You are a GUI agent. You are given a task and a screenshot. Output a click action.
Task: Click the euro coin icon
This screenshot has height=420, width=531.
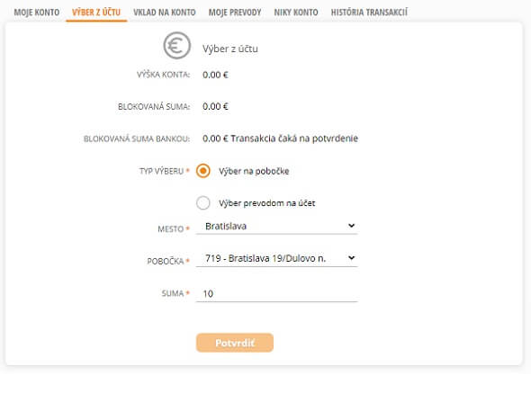pyautogui.click(x=177, y=45)
